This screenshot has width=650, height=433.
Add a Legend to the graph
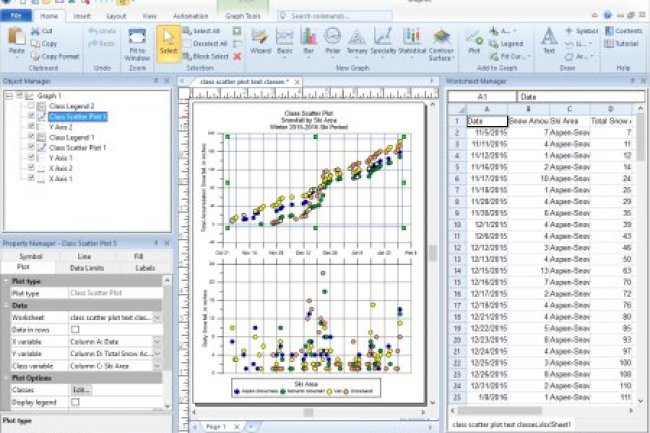(x=506, y=44)
